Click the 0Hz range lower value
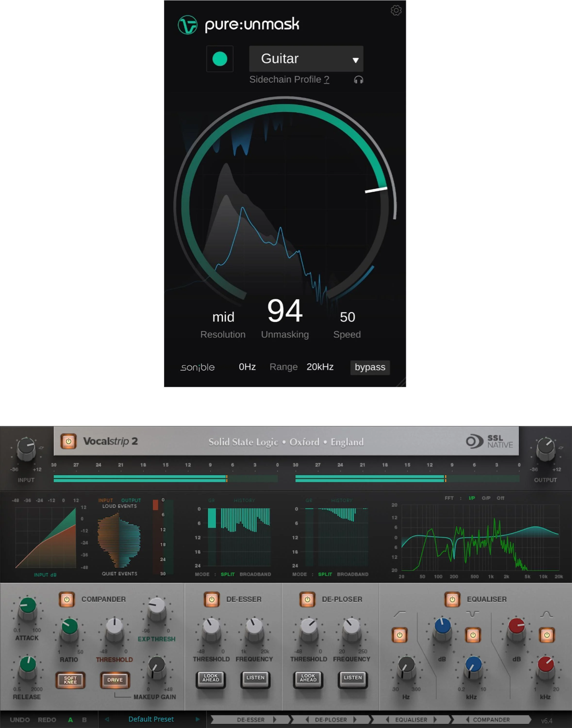This screenshot has width=572, height=728. point(247,367)
